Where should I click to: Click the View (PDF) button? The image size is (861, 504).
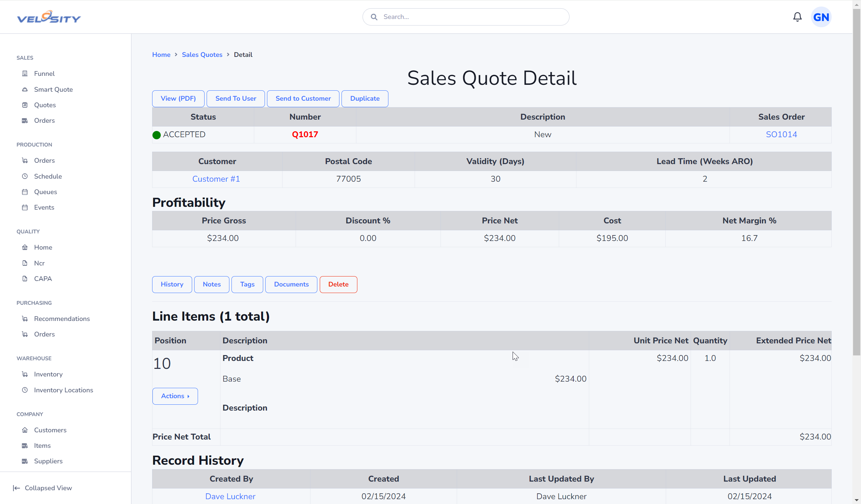tap(178, 99)
